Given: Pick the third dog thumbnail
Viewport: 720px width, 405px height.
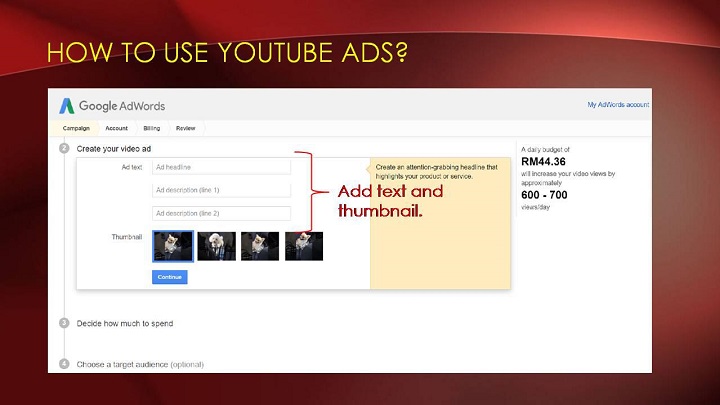Looking at the screenshot, I should [x=260, y=246].
